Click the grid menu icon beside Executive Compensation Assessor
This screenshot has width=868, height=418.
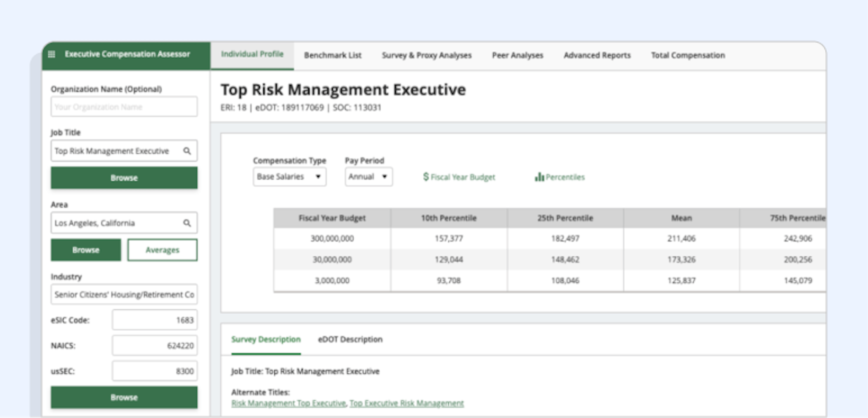tap(52, 54)
